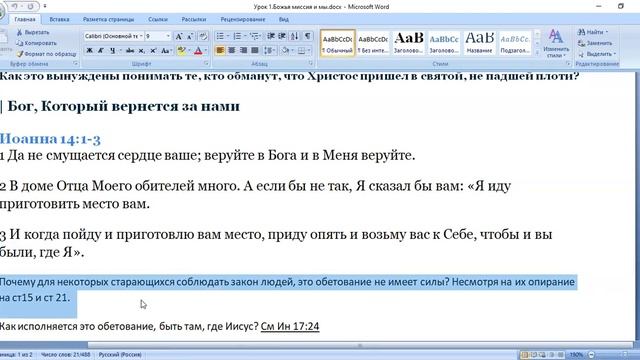The width and height of the screenshot is (640, 360).
Task: Toggle strikethrough abc formatting
Action: tap(130, 51)
